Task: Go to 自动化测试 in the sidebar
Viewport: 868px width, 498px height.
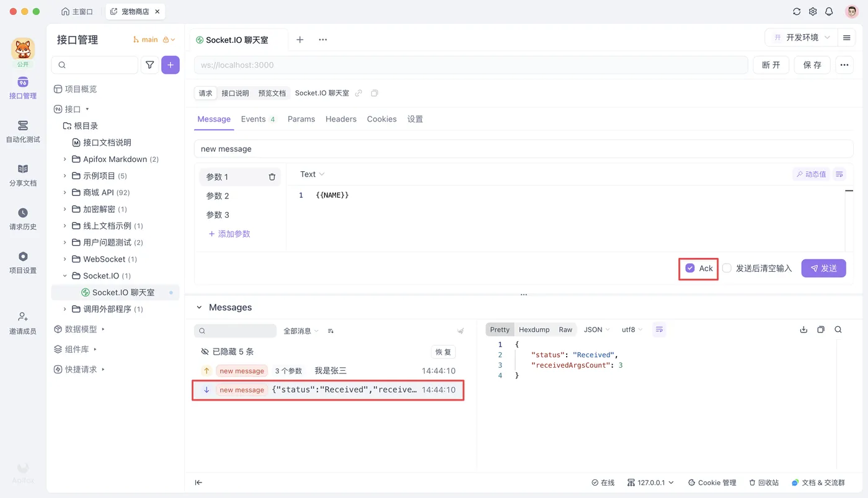Action: click(x=23, y=131)
